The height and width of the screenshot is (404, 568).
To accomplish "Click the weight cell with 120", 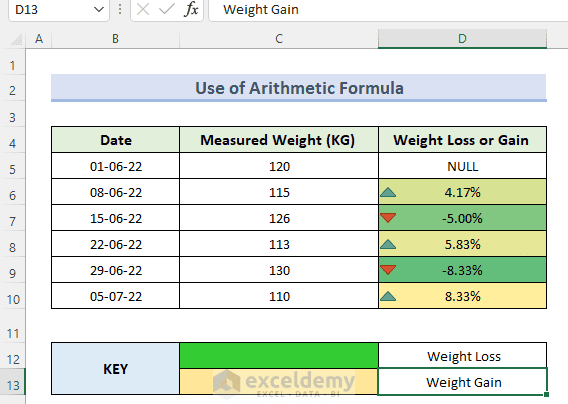I will (279, 166).
